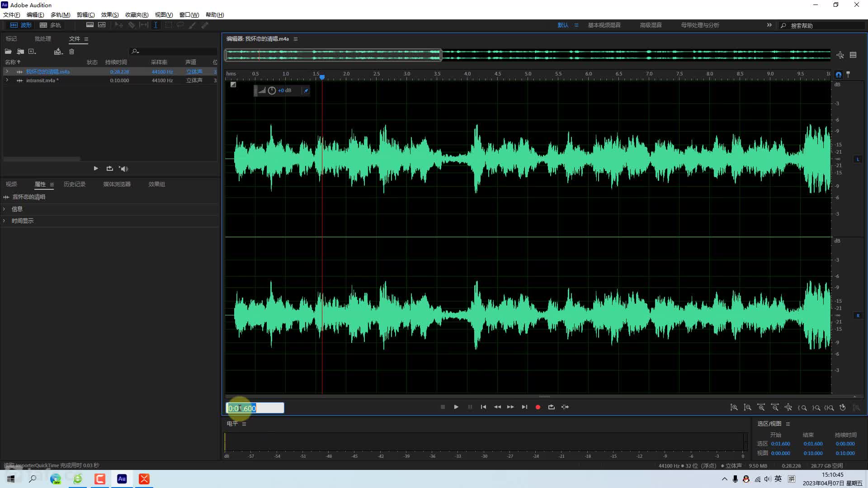
Task: Click the Open File folder icon
Action: (x=8, y=52)
